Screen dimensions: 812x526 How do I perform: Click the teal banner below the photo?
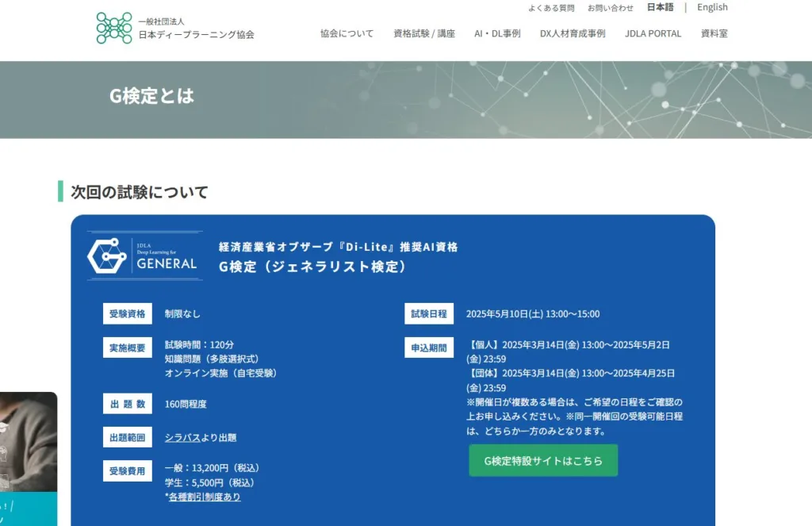tap(28, 509)
